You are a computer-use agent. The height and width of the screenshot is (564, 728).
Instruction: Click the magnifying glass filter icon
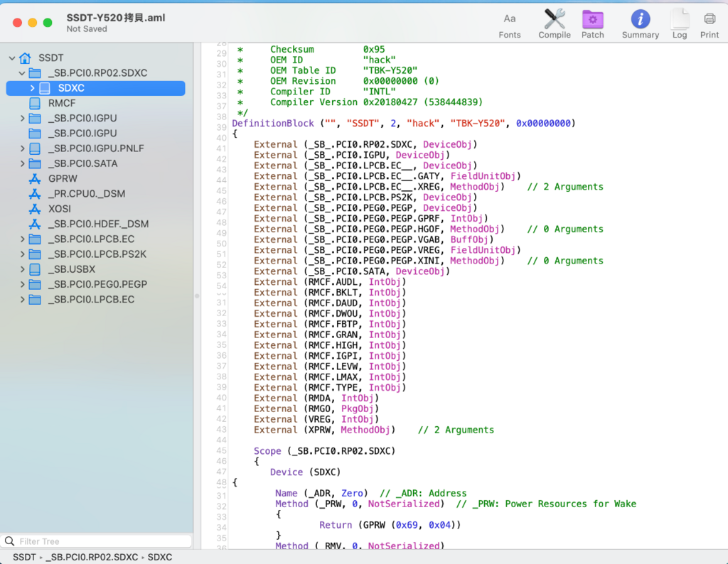click(x=10, y=541)
